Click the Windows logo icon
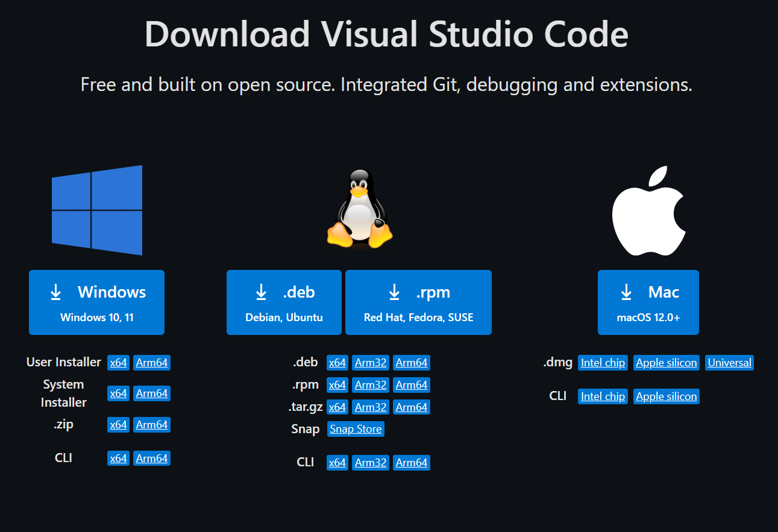The width and height of the screenshot is (778, 532). (96, 210)
